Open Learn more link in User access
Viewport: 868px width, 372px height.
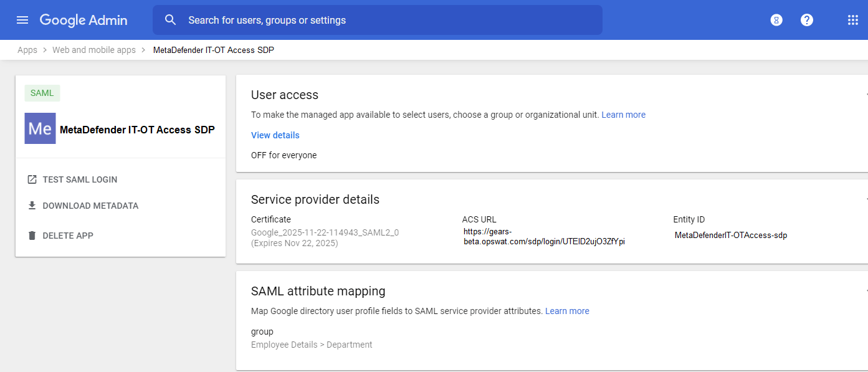pos(623,115)
